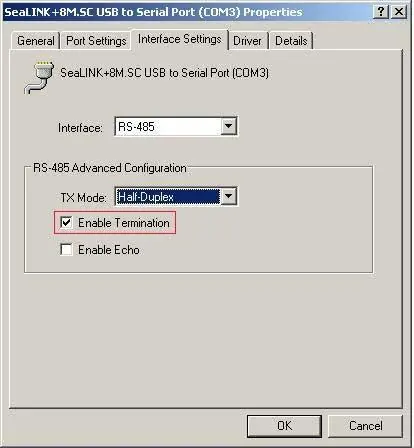Click the Enable Echo label text
Screen dimensions: 414x448
109,250
